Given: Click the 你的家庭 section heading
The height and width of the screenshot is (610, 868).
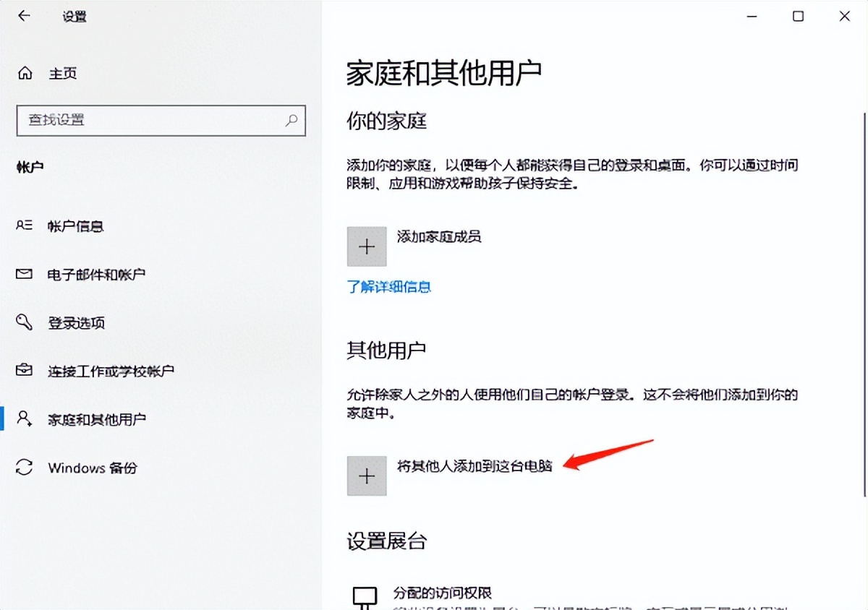Looking at the screenshot, I should 387,121.
